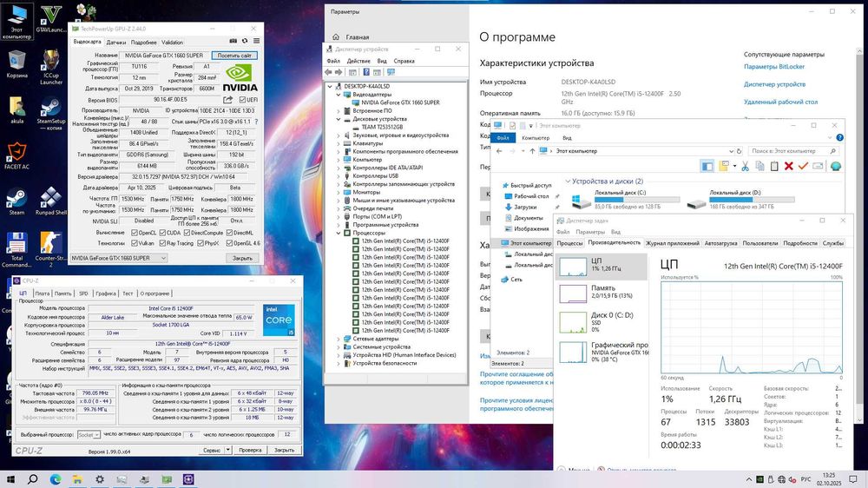The image size is (868, 488).
Task: Click the Проверка button in CPU-Z
Action: coord(250,451)
